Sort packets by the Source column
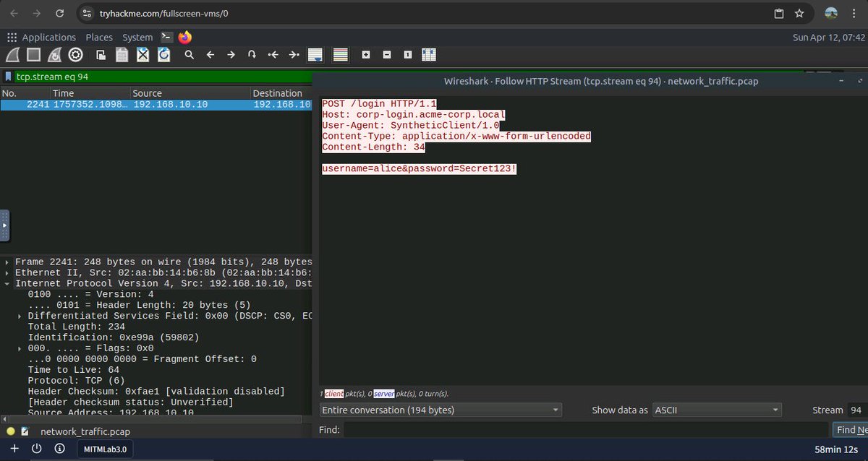 pyautogui.click(x=190, y=93)
